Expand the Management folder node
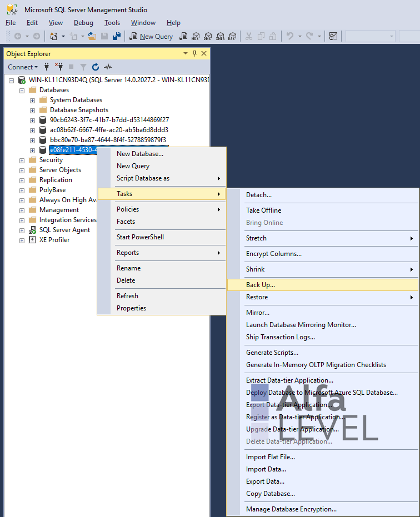 click(22, 210)
